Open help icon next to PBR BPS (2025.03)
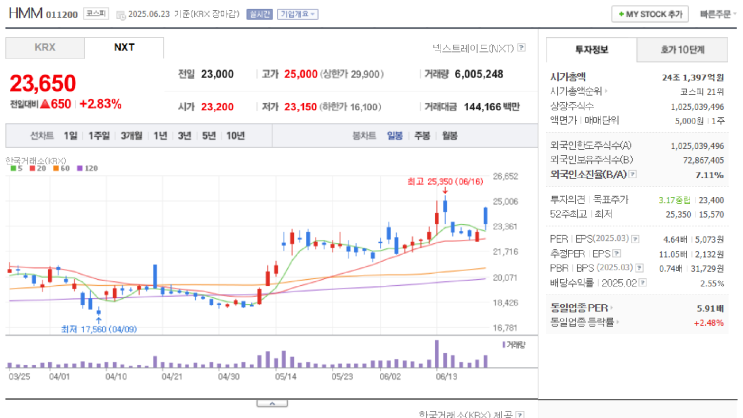 tap(639, 268)
